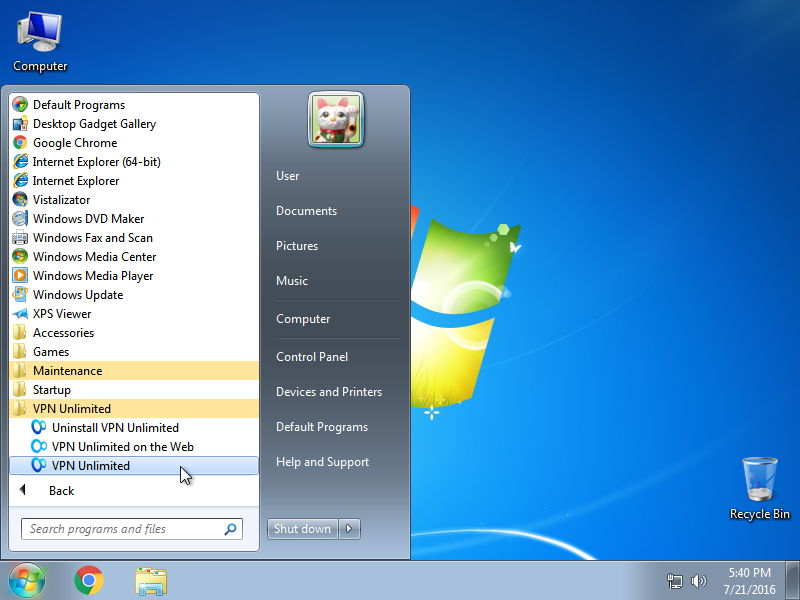The width and height of the screenshot is (800, 600).
Task: Open Documents from the right pane
Action: 307,211
